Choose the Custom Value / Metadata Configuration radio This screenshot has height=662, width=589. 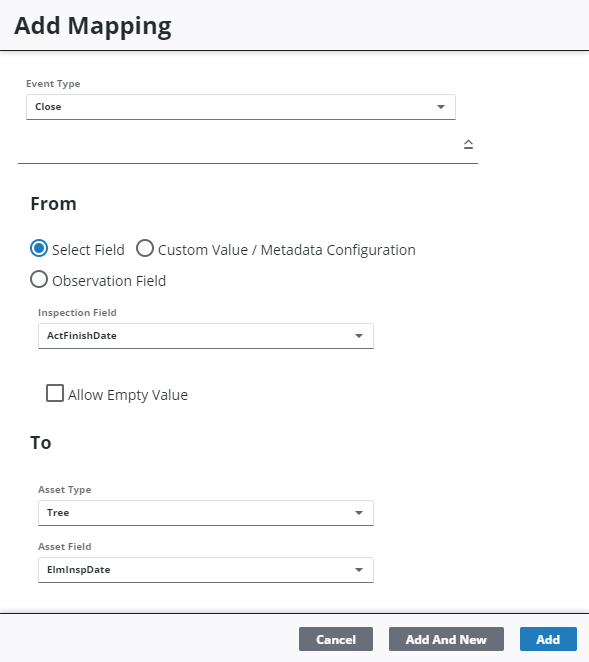145,248
